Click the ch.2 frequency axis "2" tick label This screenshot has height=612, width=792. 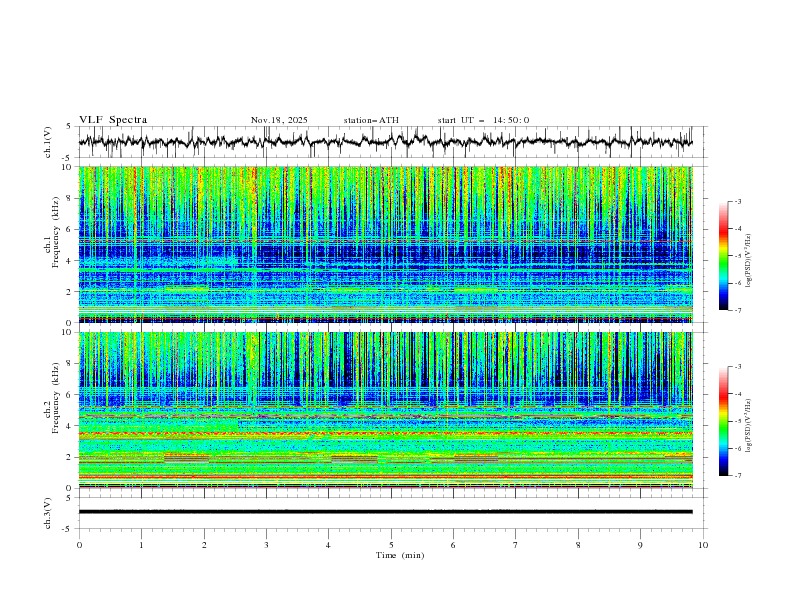pos(69,457)
